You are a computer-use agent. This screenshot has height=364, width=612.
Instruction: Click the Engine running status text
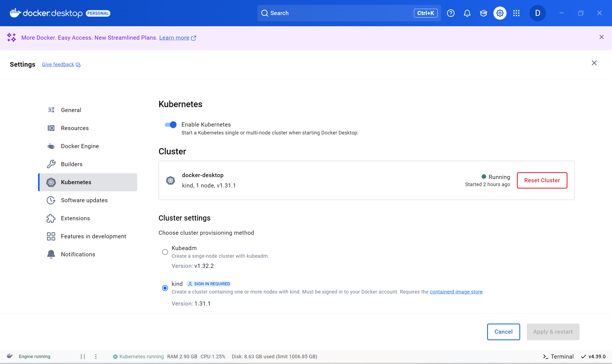coord(34,357)
